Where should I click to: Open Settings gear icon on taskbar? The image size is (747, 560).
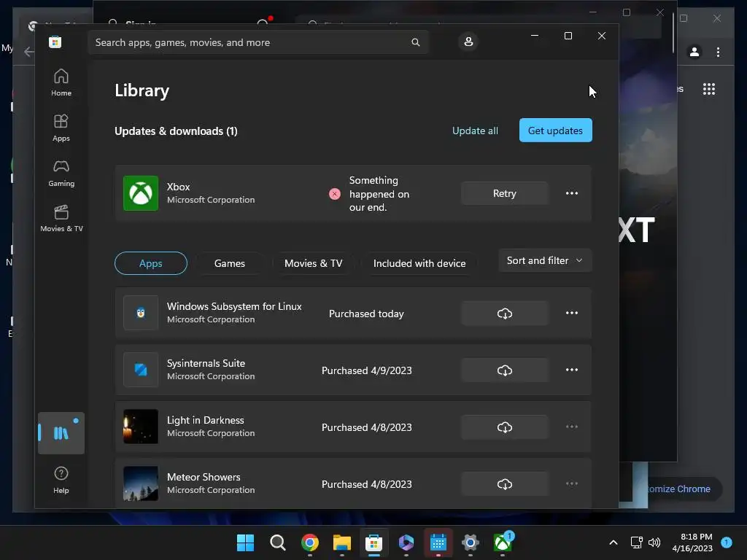tap(471, 542)
